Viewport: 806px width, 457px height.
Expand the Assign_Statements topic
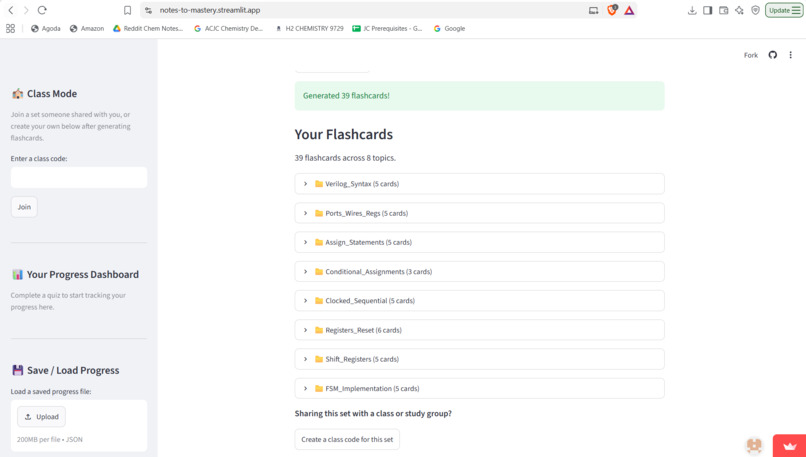479,242
